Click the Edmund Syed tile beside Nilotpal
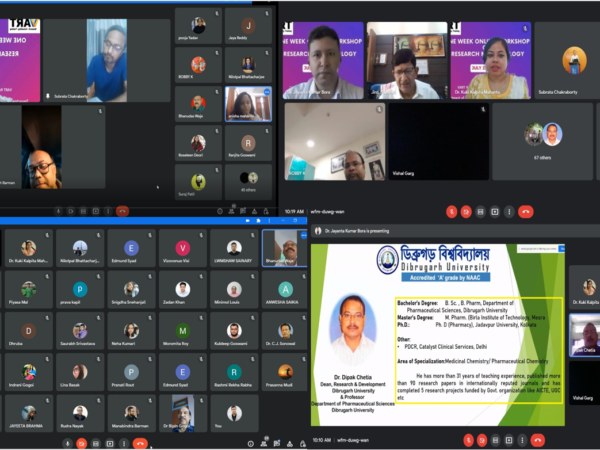 click(131, 248)
